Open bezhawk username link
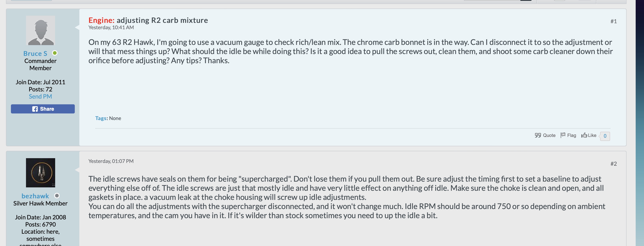644x246 pixels. click(35, 196)
